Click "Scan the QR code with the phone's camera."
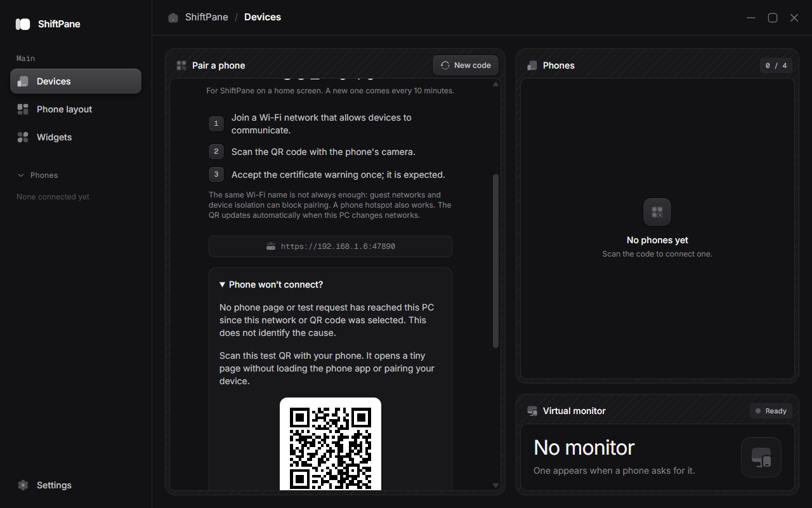Viewport: 812px width, 508px height. pos(324,152)
